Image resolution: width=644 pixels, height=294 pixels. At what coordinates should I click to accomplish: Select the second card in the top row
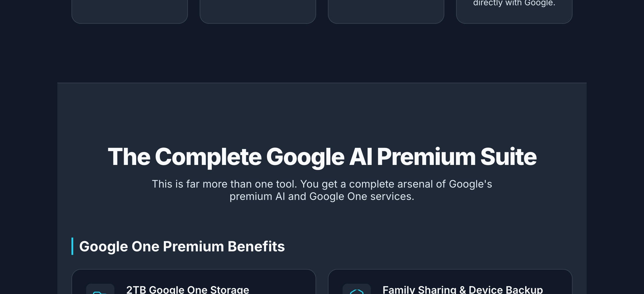[x=258, y=11]
